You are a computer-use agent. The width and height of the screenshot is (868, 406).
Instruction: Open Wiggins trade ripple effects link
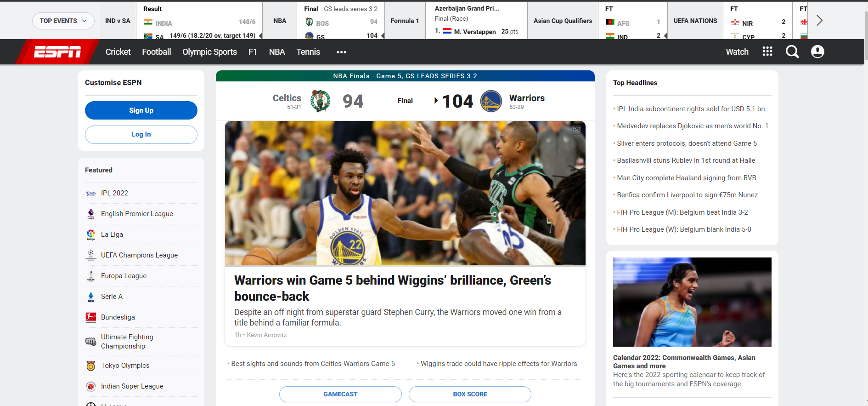[x=499, y=364]
